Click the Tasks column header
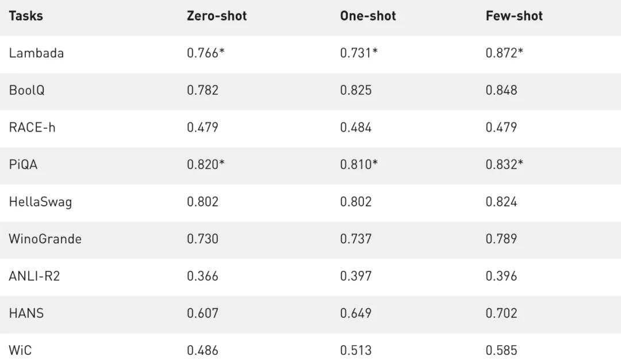Image resolution: width=621 pixels, height=364 pixels. click(x=25, y=16)
